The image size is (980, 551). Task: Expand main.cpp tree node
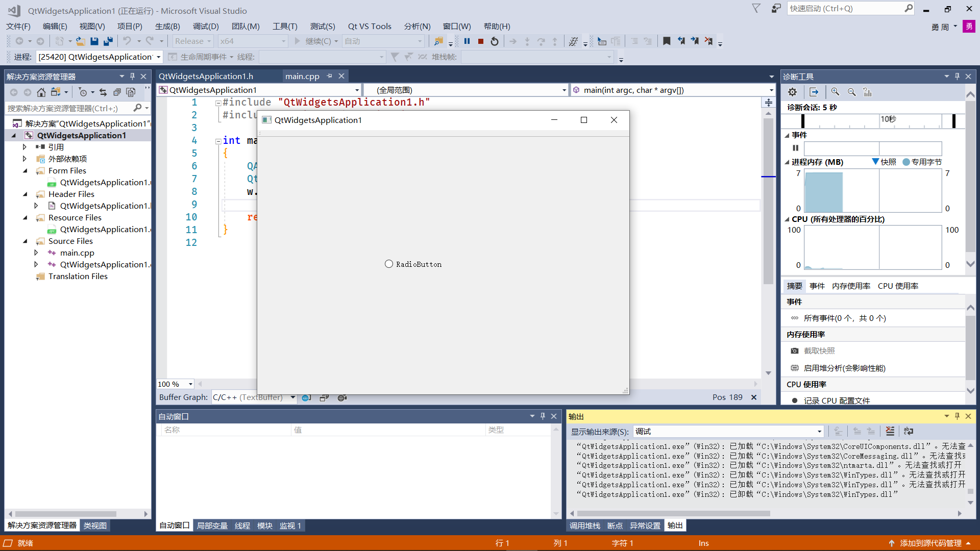36,253
